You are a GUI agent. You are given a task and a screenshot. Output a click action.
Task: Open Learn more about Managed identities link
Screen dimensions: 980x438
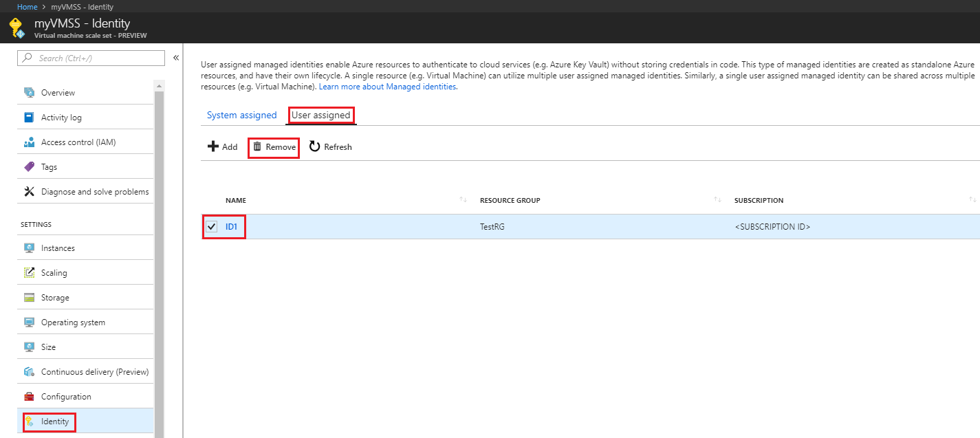click(388, 87)
